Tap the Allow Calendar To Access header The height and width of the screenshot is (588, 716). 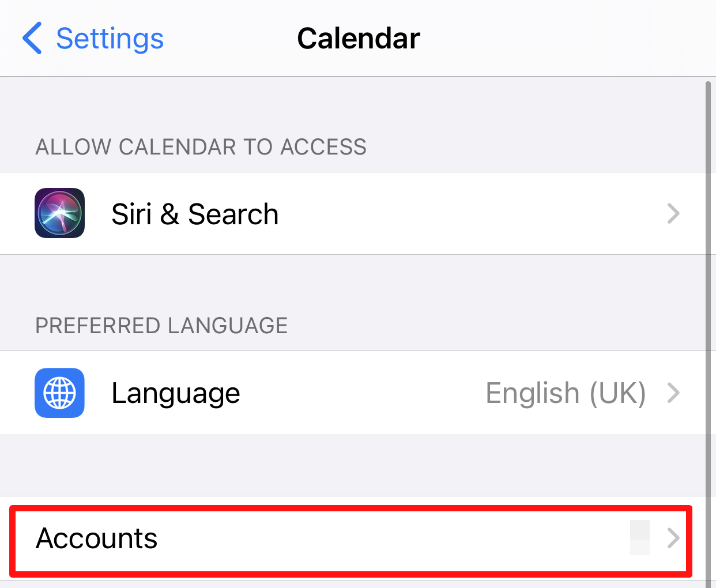tap(201, 147)
